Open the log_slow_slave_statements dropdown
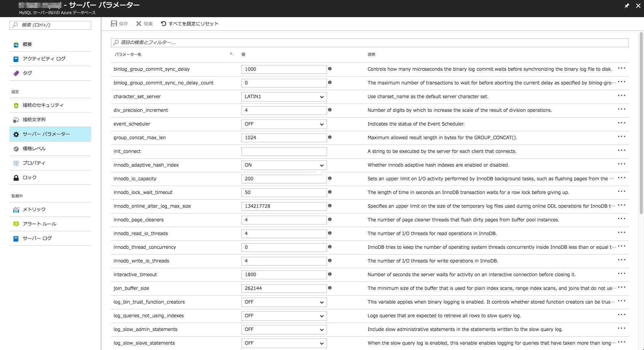The image size is (644, 350). (284, 343)
